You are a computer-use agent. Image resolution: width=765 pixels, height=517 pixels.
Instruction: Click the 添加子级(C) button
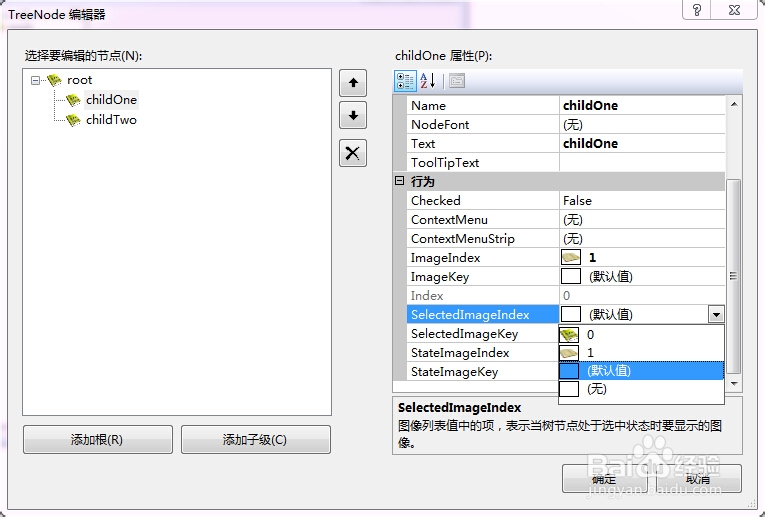(x=256, y=439)
